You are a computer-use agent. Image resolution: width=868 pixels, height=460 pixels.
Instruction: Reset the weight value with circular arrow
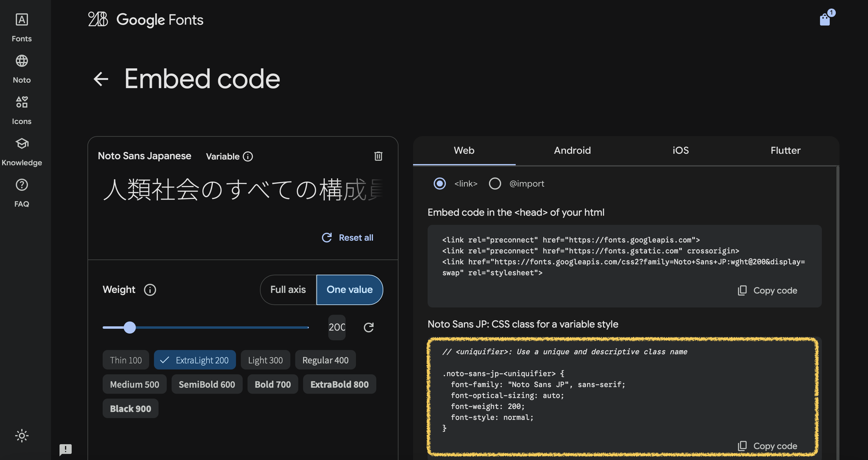369,327
